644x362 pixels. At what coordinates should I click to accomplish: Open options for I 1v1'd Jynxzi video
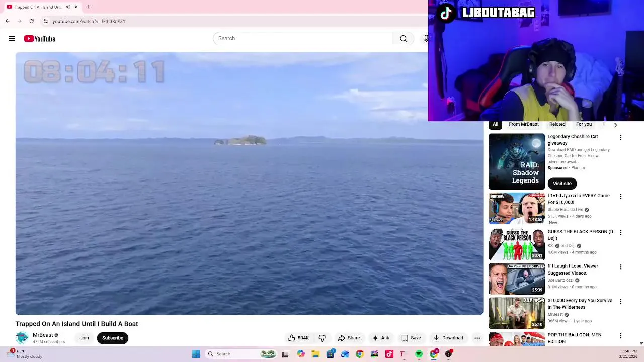pyautogui.click(x=620, y=197)
